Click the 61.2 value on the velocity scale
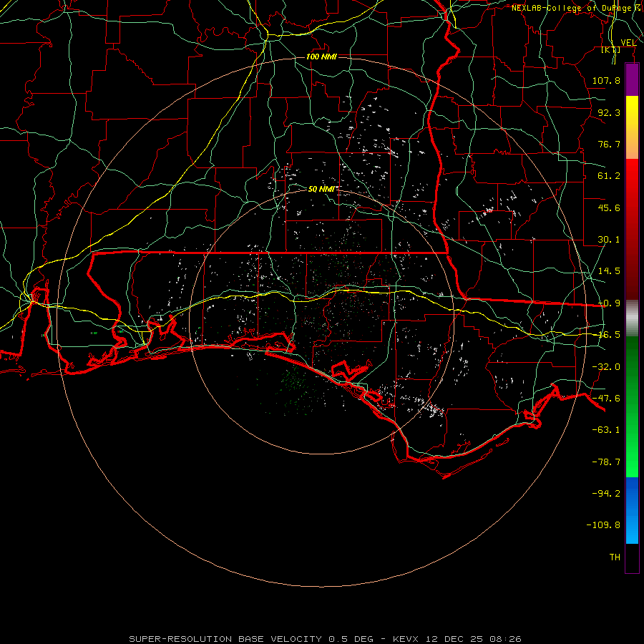This screenshot has height=644, width=644. click(609, 176)
